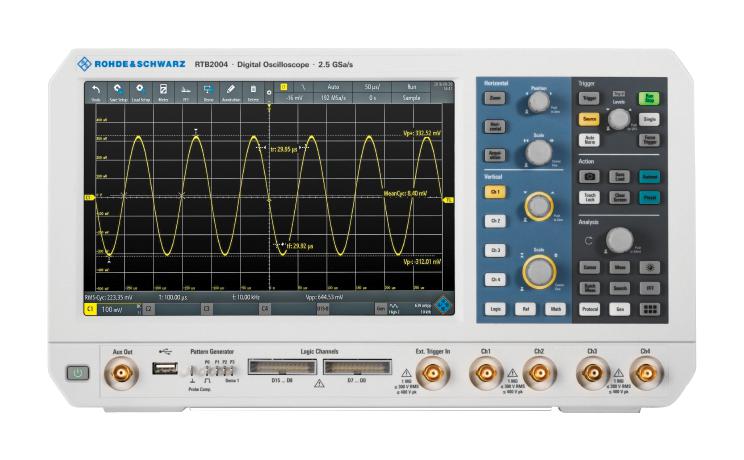Push the yellow Source button
This screenshot has width=744, height=460.
point(589,119)
